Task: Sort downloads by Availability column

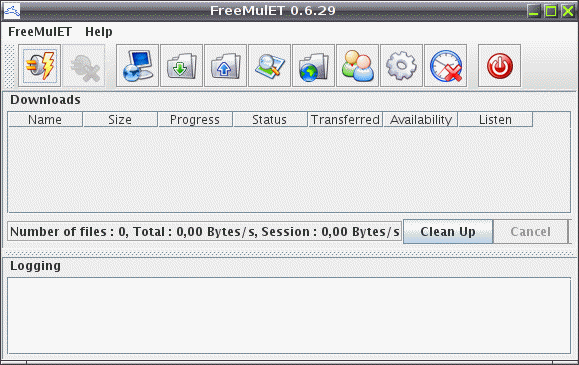Action: (x=420, y=120)
